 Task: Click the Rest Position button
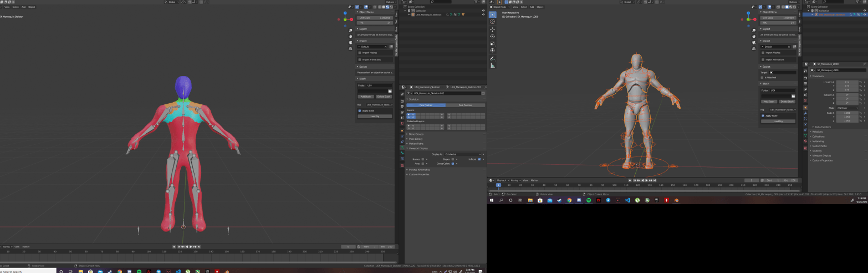[x=465, y=105]
